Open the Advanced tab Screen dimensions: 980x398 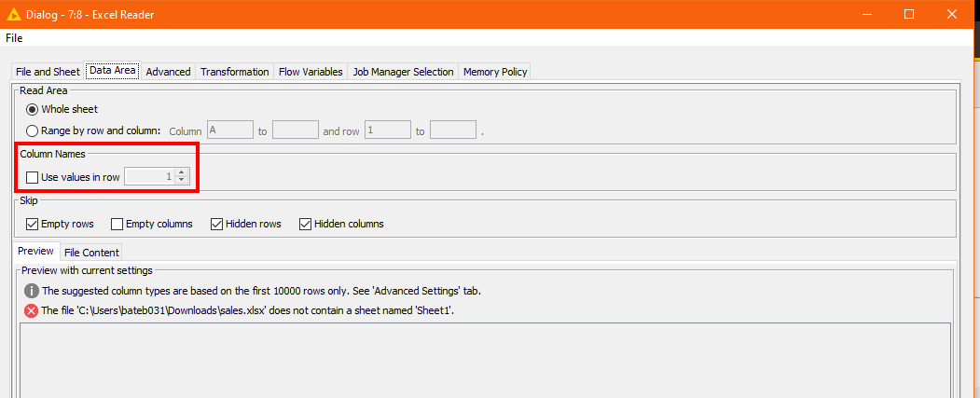click(x=168, y=72)
